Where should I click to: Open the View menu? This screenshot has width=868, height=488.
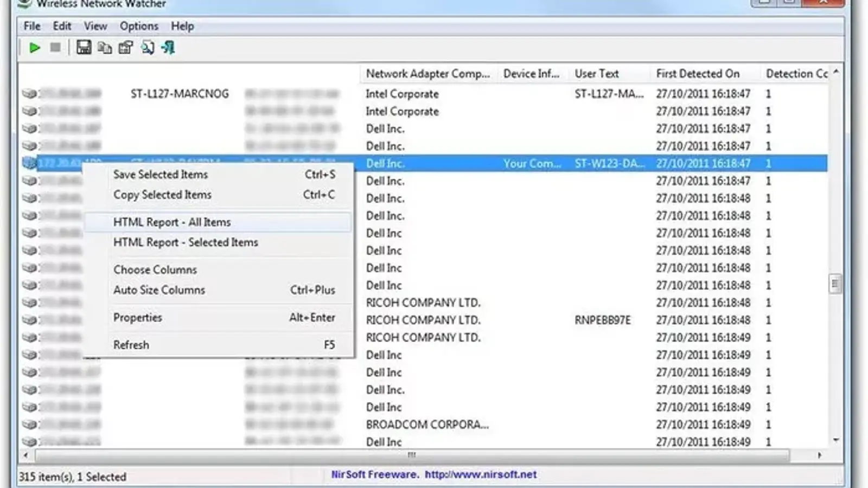[95, 26]
